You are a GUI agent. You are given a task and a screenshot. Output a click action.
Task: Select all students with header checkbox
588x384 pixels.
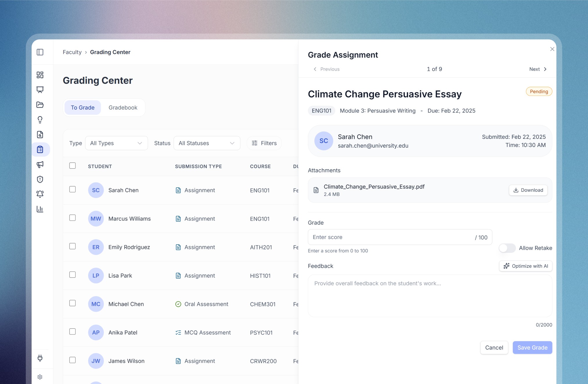coord(73,166)
